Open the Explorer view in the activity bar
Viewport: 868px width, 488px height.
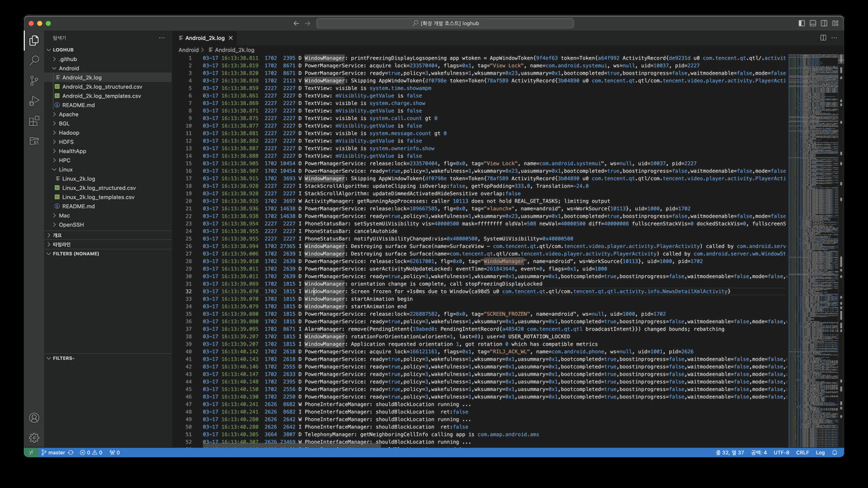point(34,41)
